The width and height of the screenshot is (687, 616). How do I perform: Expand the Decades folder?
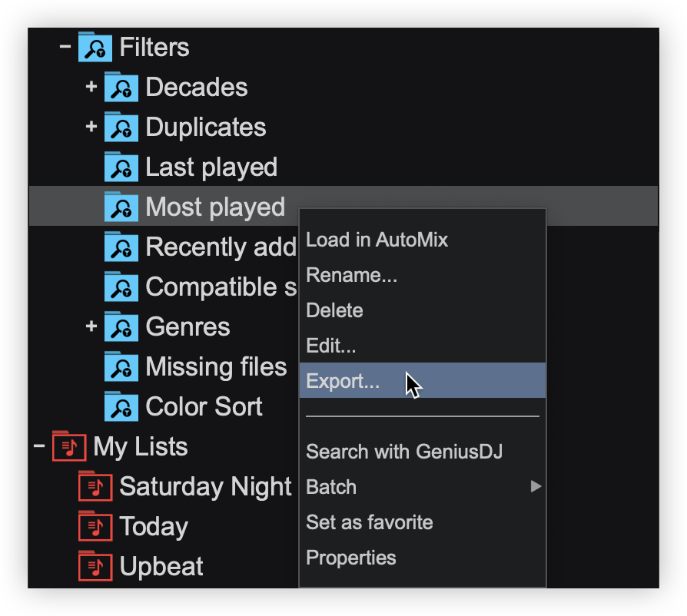tap(91, 87)
